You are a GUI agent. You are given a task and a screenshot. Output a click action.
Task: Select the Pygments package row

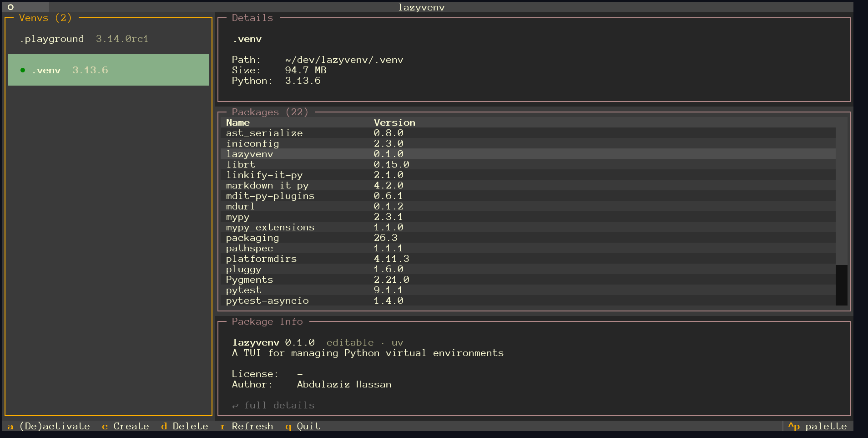click(528, 280)
